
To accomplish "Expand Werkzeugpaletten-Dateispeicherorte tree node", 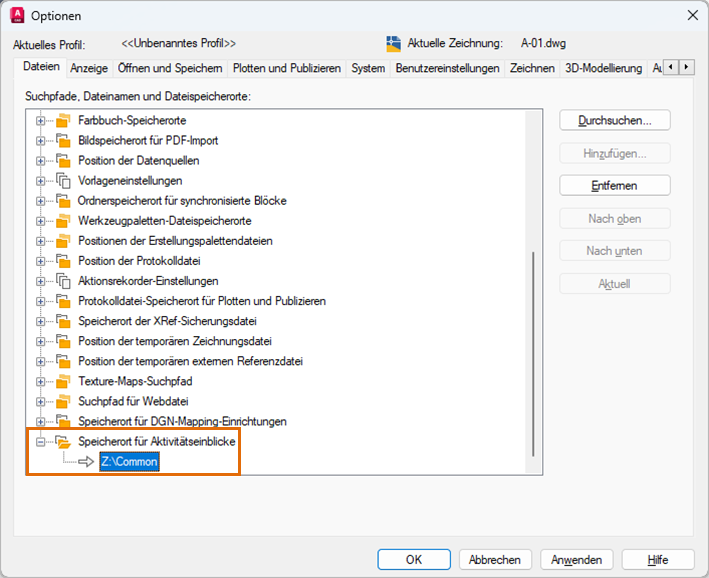I will pos(41,221).
